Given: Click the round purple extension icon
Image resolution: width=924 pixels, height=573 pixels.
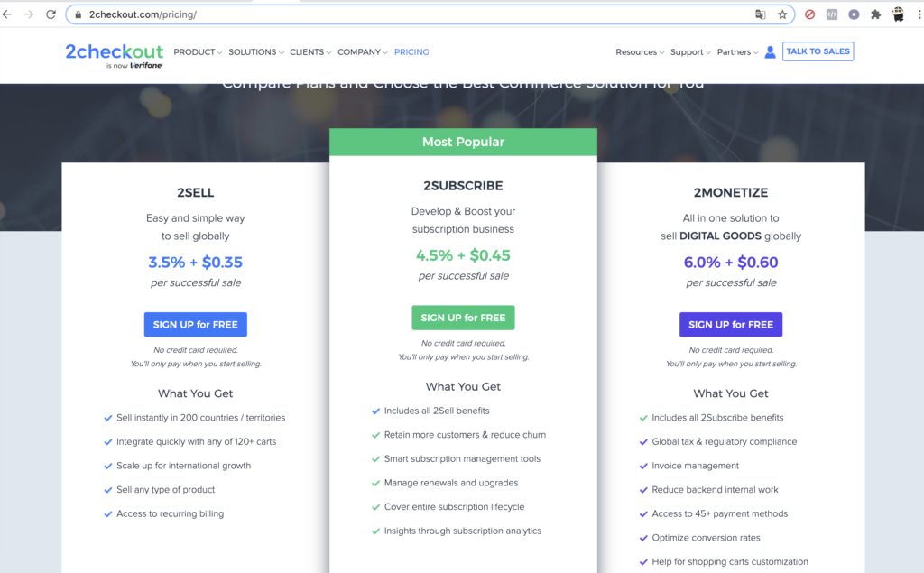Looking at the screenshot, I should pos(854,14).
